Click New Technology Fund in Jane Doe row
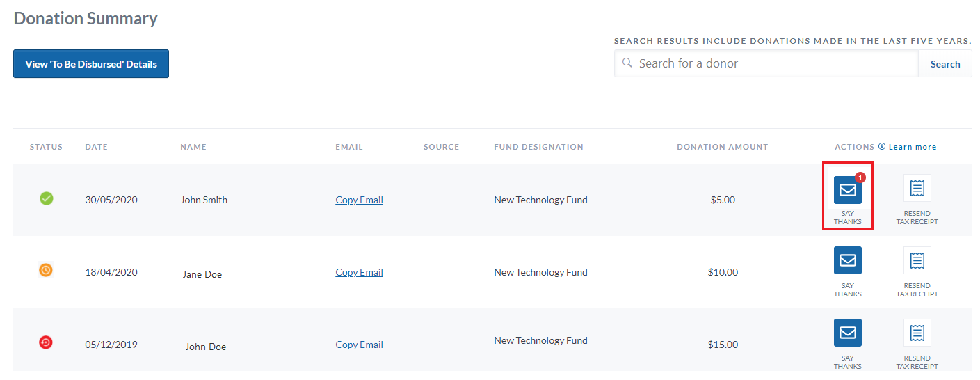980x380 pixels. (x=540, y=272)
